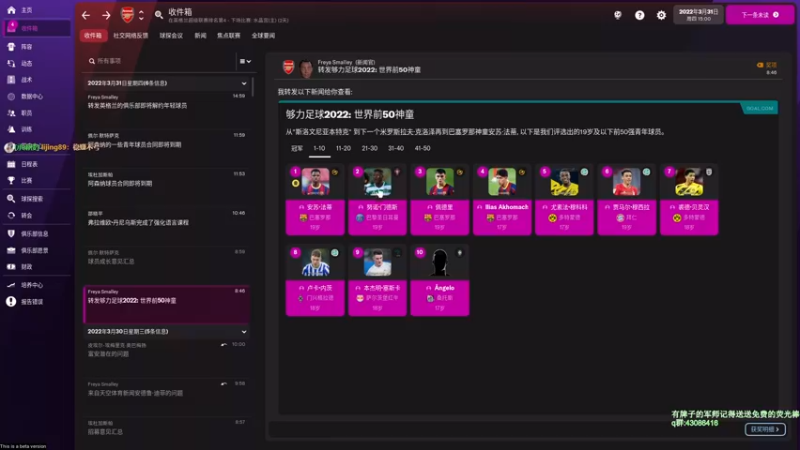Screen dimensions: 800x450
Task: Click Freya Smalley's portrait in message header
Action: [x=306, y=68]
